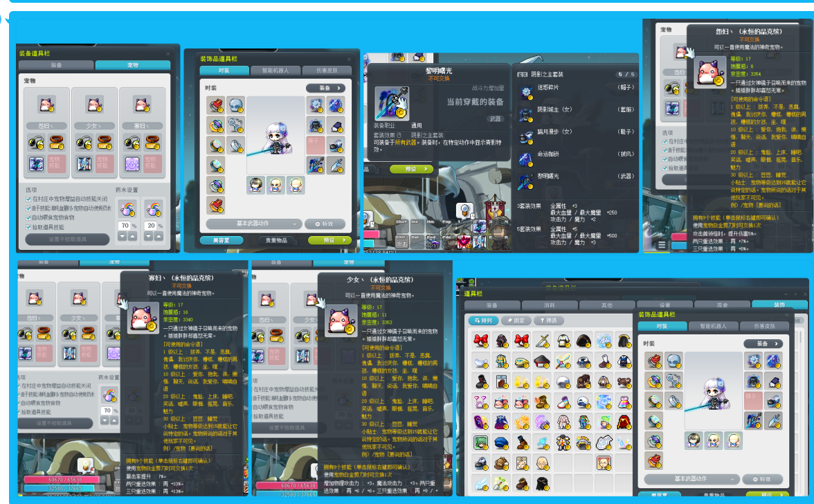The image size is (814, 504).
Task: Click 排列 sort button in 道具栏 inventory
Action: (x=483, y=321)
